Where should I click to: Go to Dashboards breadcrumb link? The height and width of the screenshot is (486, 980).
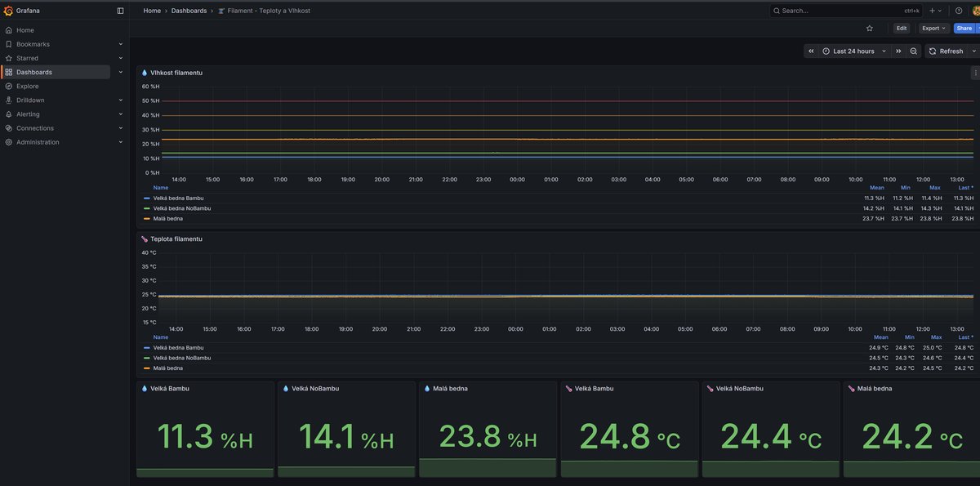click(189, 11)
